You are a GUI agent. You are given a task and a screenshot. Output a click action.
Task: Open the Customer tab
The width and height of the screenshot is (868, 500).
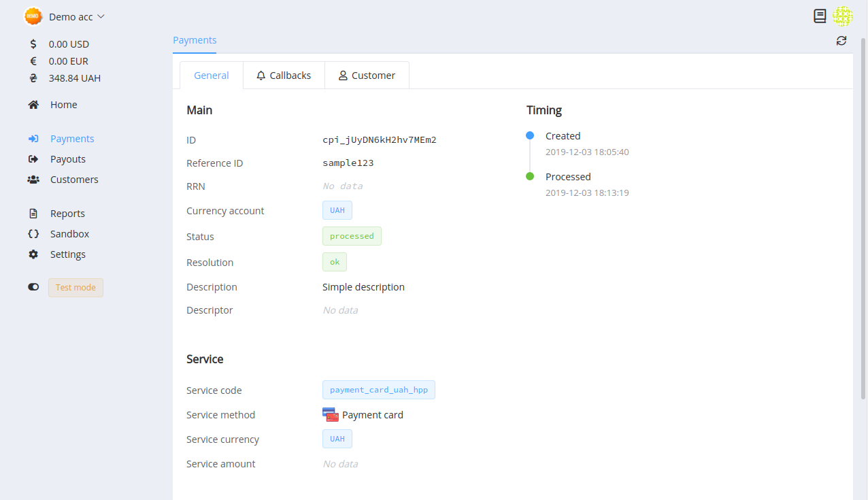point(367,75)
